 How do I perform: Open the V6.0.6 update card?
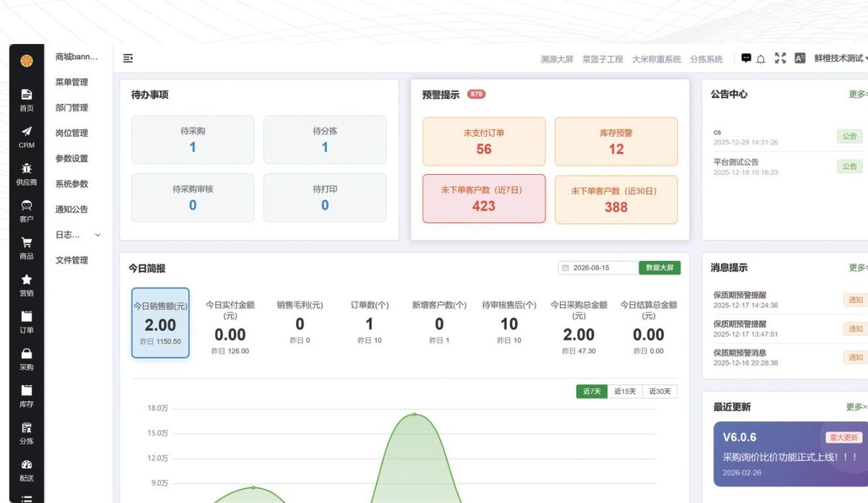[791, 454]
